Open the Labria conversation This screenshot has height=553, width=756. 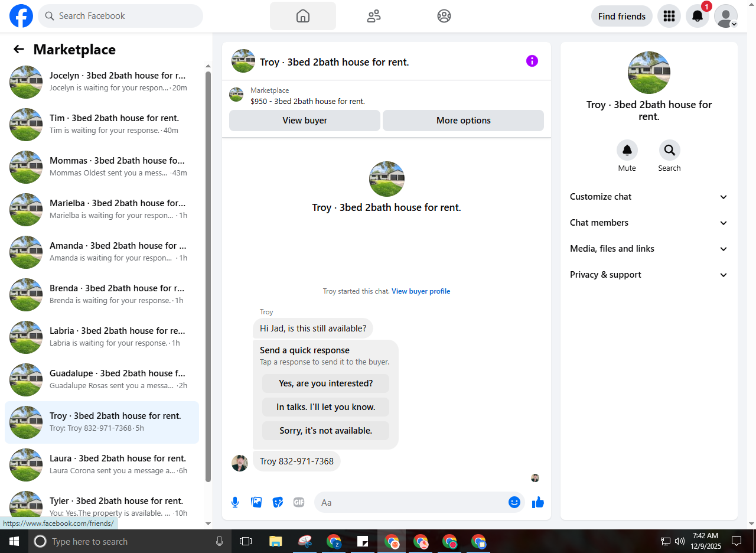click(102, 337)
